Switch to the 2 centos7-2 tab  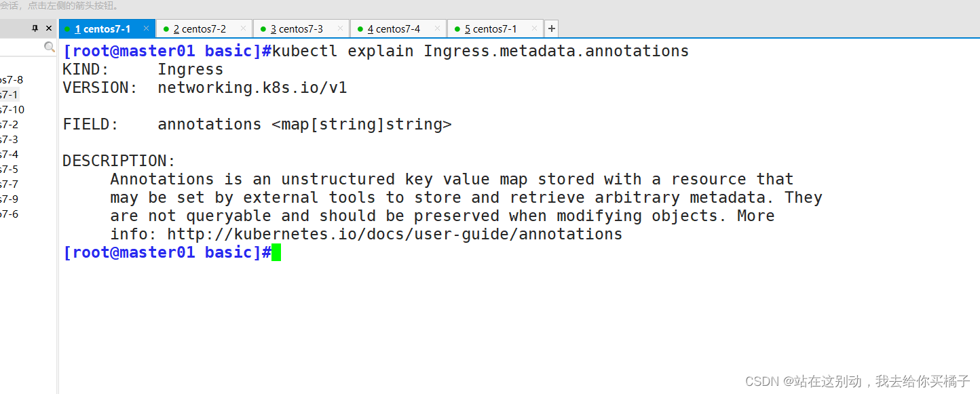[200, 28]
